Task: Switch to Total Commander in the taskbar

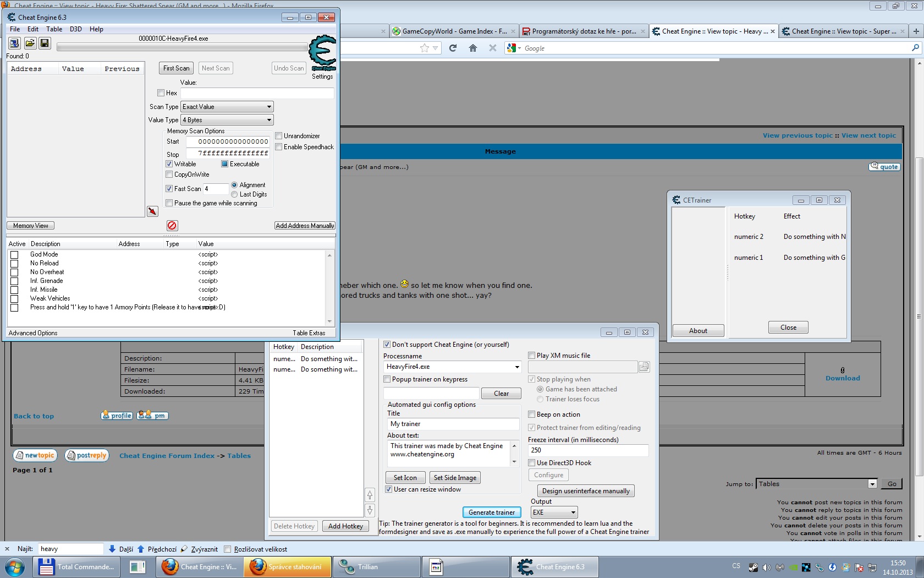Action: pos(76,567)
